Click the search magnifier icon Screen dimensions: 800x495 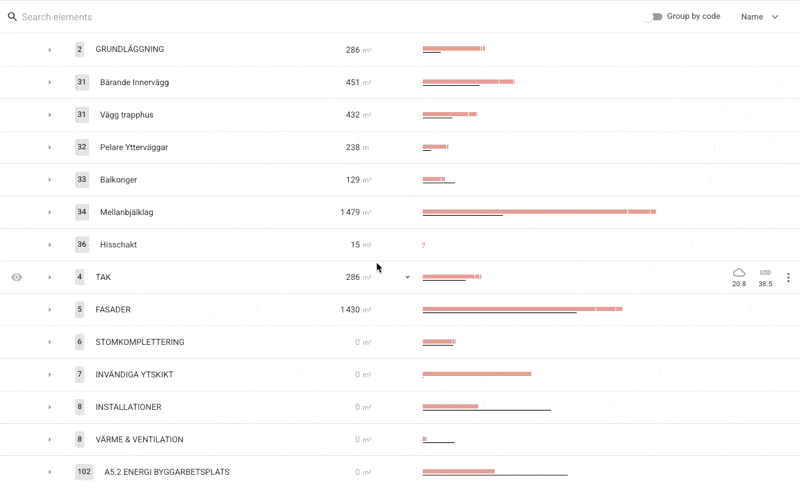12,17
